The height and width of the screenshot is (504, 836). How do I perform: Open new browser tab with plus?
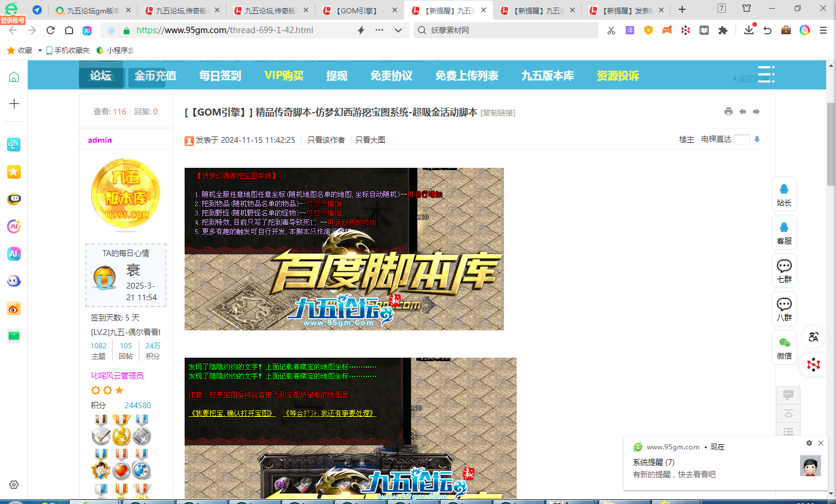[x=682, y=9]
